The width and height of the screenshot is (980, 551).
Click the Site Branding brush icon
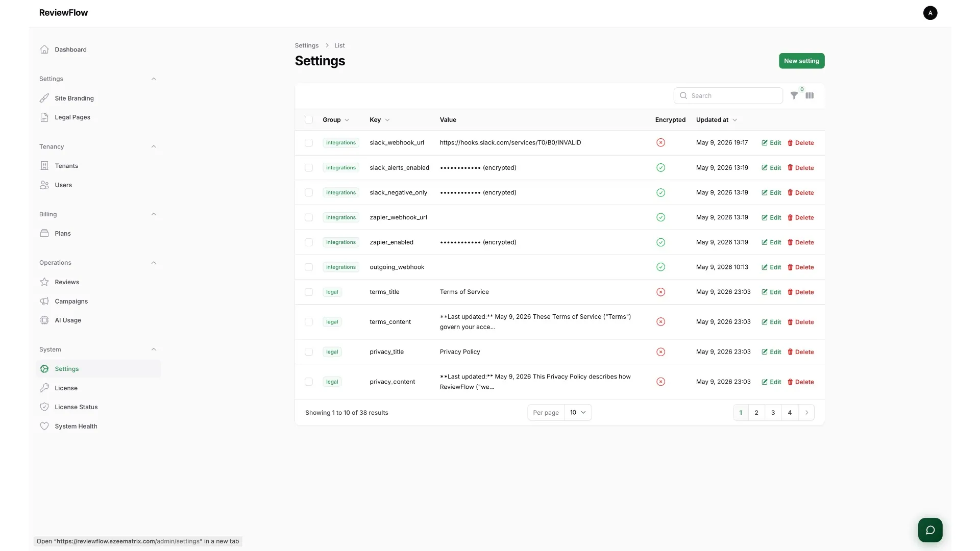pyautogui.click(x=44, y=98)
